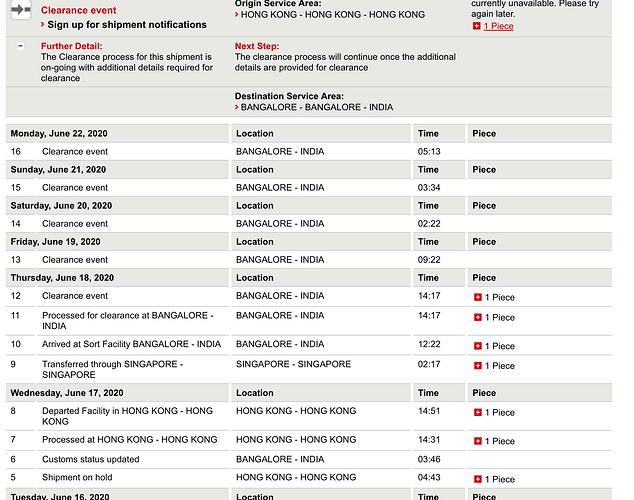
Task: Click HONG KONG location in checkpoint 5 row
Action: pyautogui.click(x=296, y=477)
